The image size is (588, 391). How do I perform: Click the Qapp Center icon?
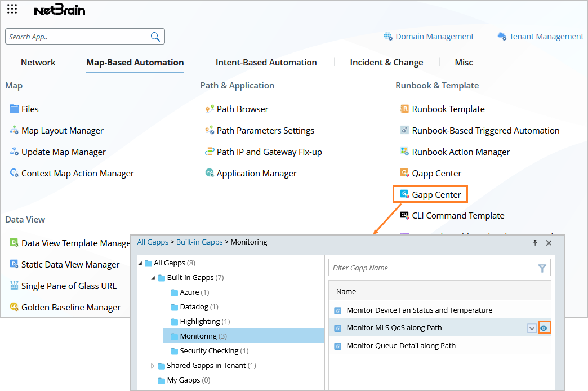(x=404, y=173)
